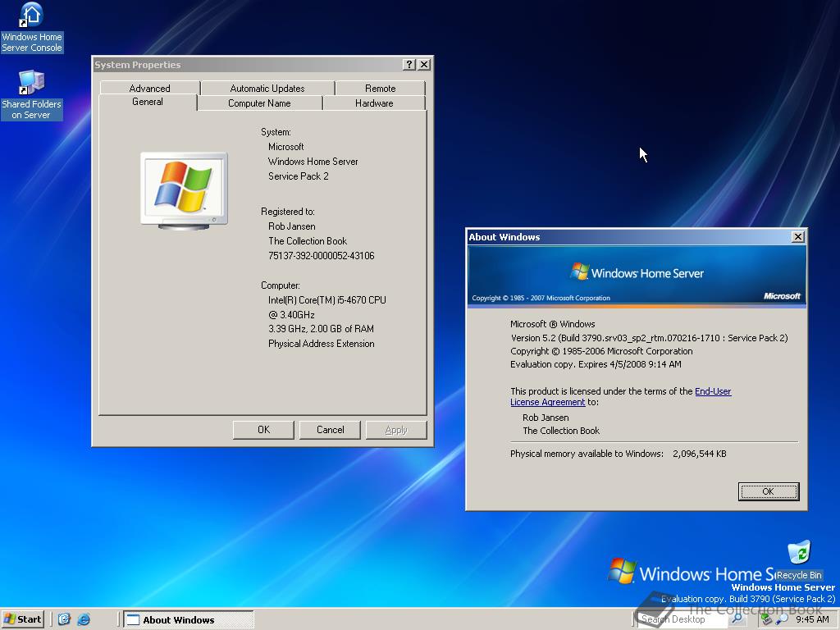
Task: Click the network status tray icon
Action: click(767, 619)
